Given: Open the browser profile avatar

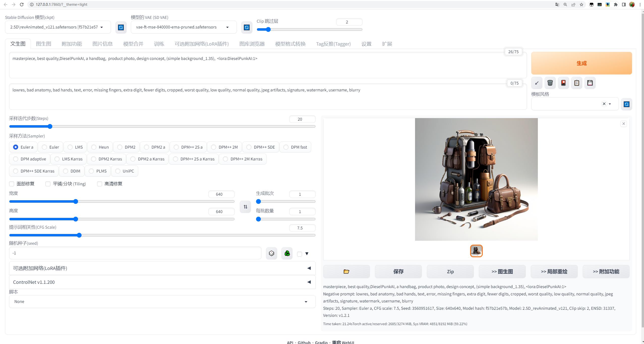Looking at the screenshot, I should (632, 5).
